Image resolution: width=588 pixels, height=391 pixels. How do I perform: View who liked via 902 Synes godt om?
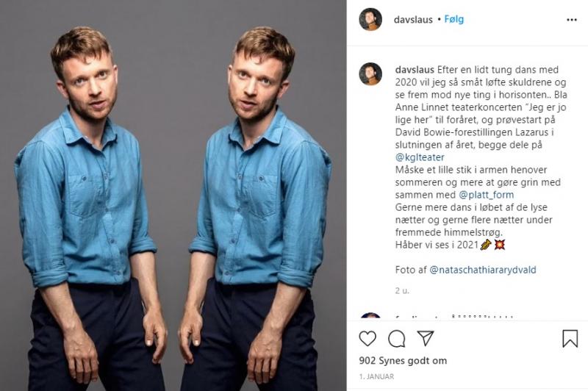[403, 361]
